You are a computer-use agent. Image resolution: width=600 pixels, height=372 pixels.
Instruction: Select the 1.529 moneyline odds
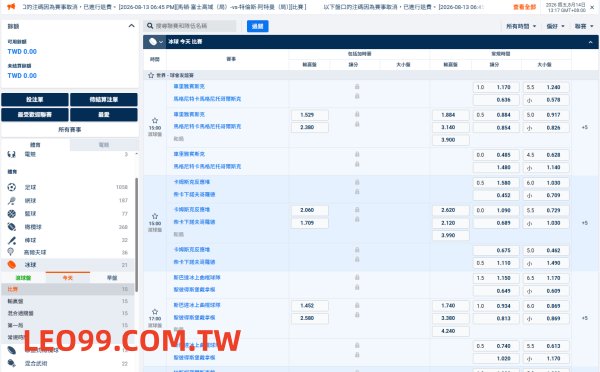310,115
